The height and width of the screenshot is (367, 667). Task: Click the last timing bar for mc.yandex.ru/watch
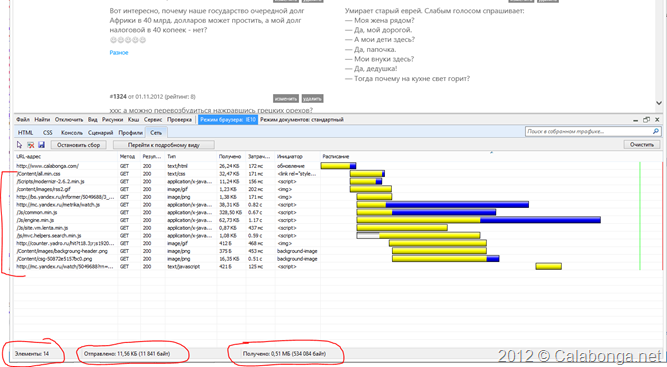pyautogui.click(x=548, y=267)
